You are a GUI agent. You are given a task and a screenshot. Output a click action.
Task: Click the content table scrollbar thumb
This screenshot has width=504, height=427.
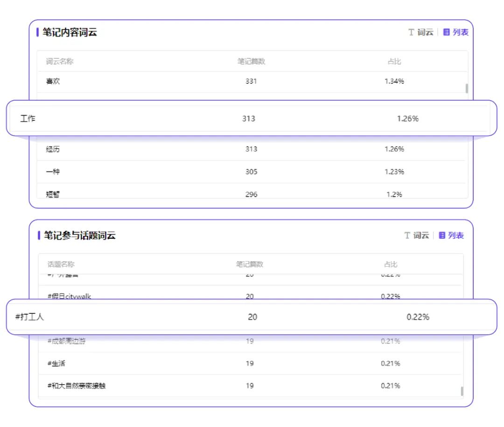[x=467, y=88]
